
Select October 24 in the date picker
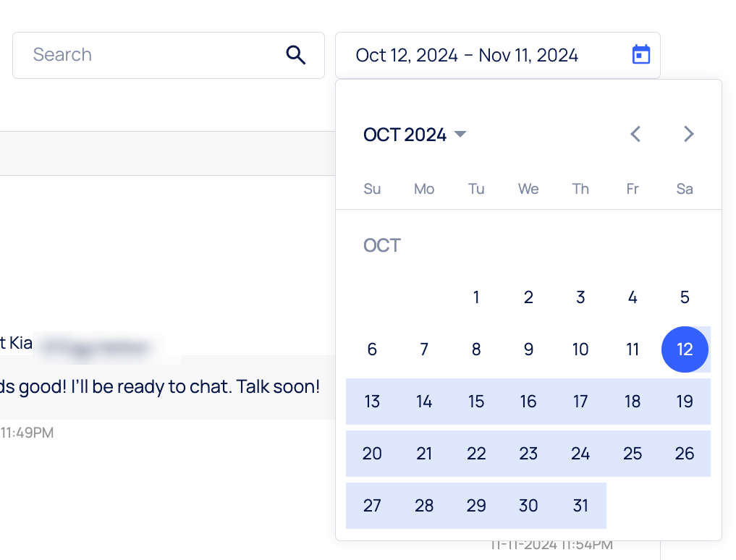click(x=580, y=454)
